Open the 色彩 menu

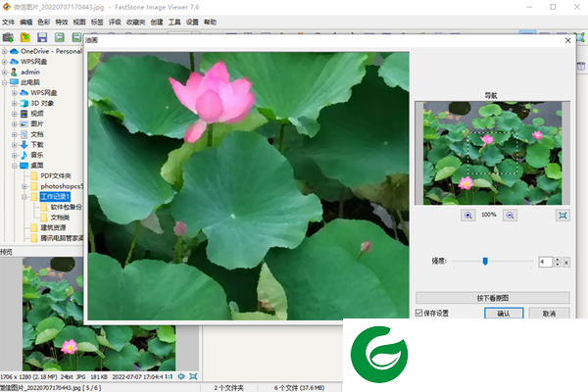tap(43, 23)
